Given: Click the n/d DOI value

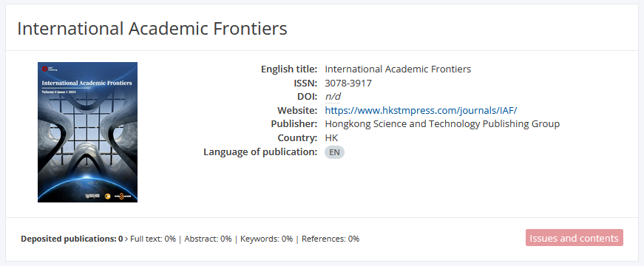Looking at the screenshot, I should [x=332, y=97].
